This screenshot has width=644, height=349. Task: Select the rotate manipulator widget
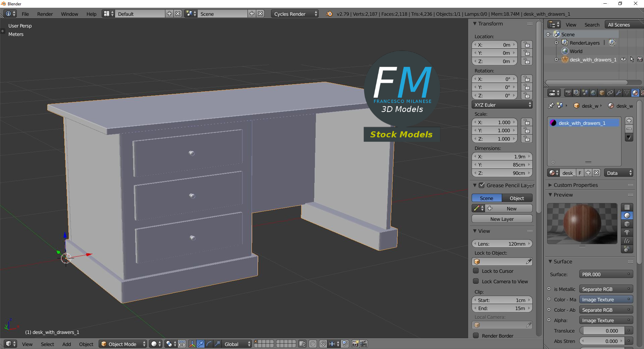coord(208,344)
